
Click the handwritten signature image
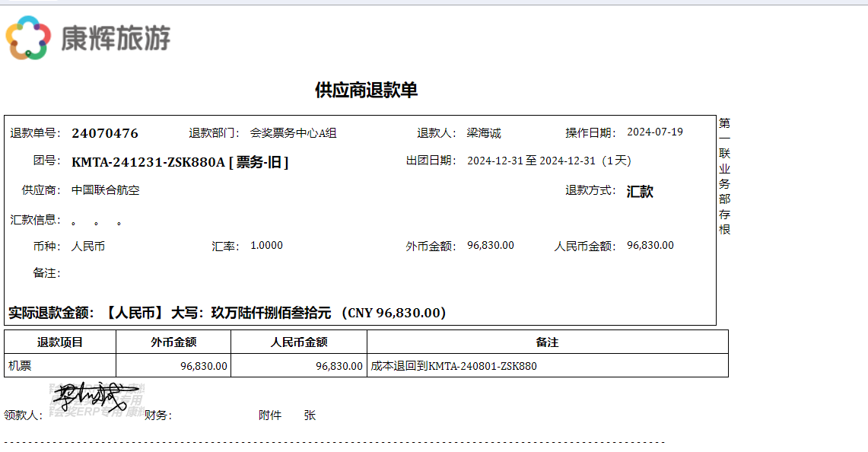point(92,399)
